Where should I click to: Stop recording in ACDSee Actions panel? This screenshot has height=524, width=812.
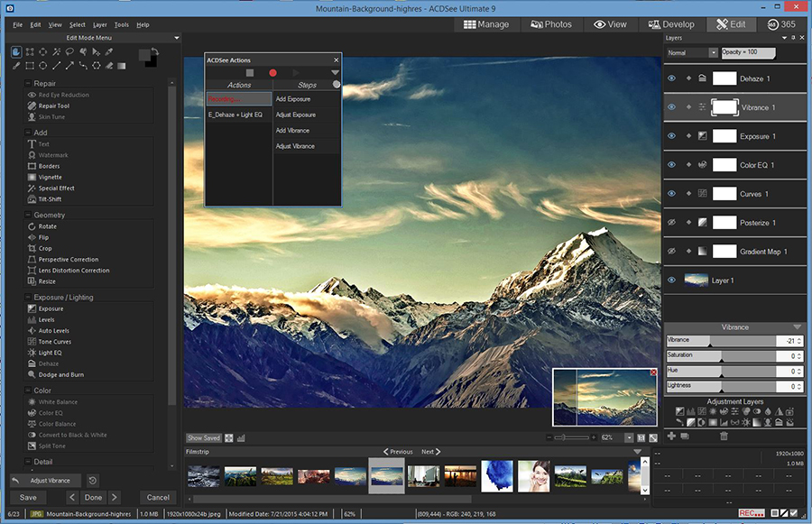tap(250, 72)
